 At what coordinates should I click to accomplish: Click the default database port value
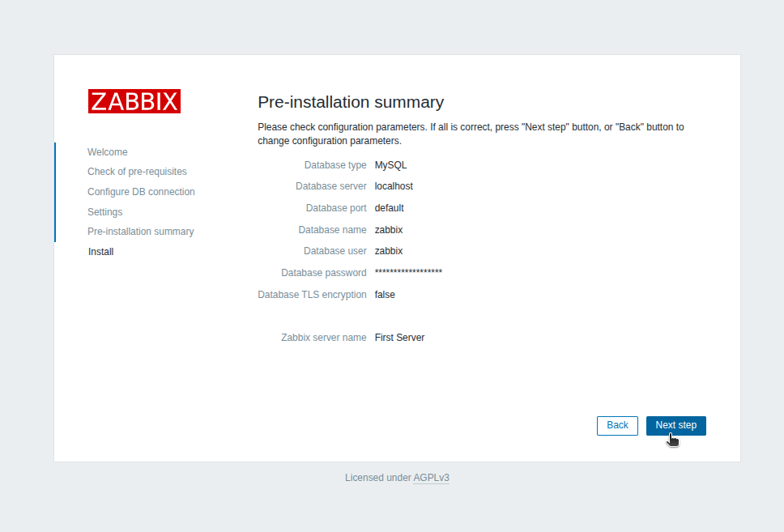click(389, 208)
